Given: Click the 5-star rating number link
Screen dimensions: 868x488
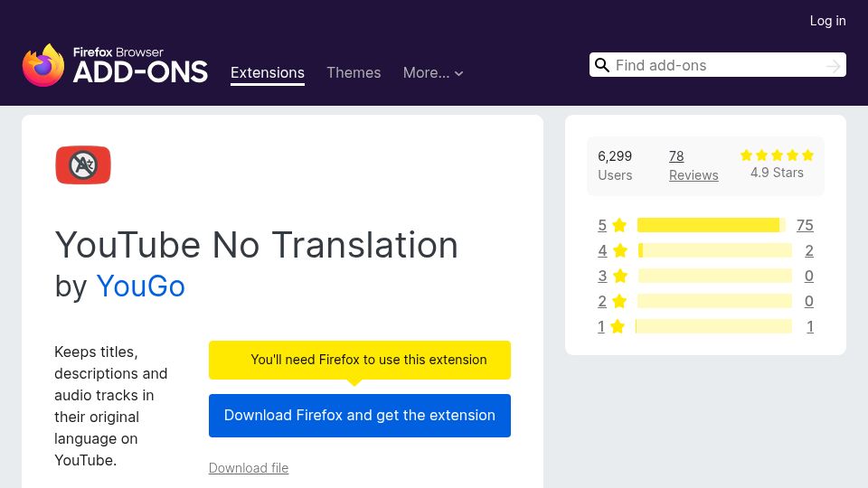Looking at the screenshot, I should (x=602, y=225).
